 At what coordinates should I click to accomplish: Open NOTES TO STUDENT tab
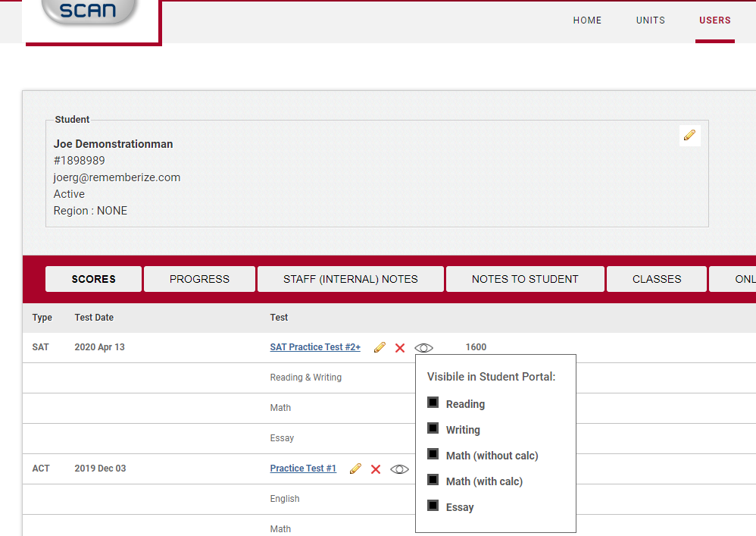(x=525, y=279)
